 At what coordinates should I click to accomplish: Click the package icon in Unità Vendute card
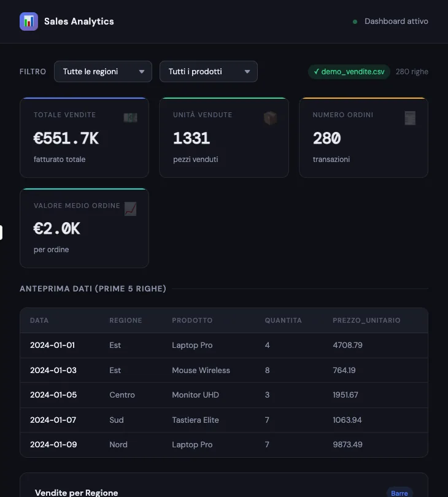tap(270, 118)
